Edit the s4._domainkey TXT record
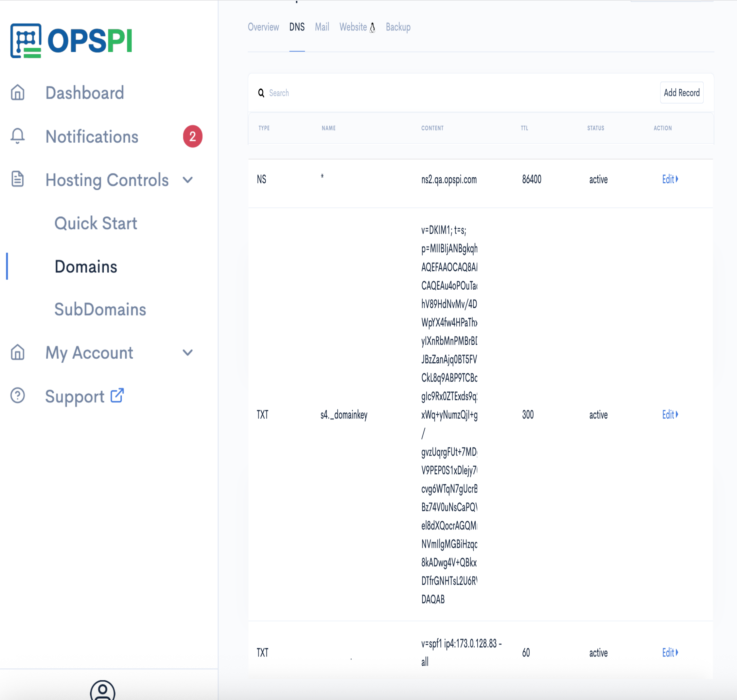The height and width of the screenshot is (700, 737). tap(670, 414)
